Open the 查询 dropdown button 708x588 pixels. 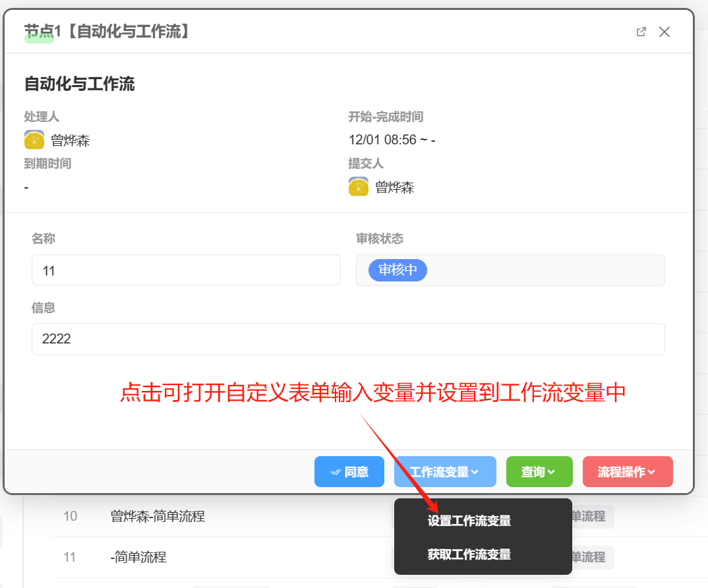click(539, 472)
